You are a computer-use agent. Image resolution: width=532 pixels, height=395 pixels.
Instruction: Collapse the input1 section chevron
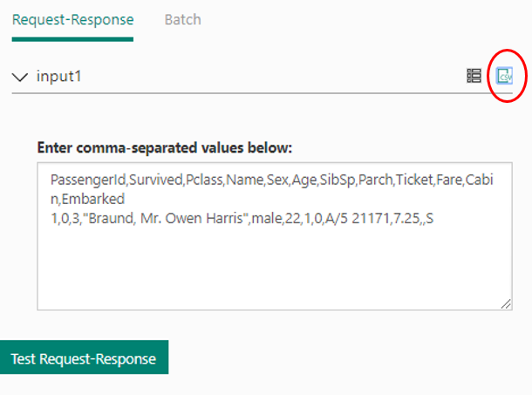(x=20, y=77)
